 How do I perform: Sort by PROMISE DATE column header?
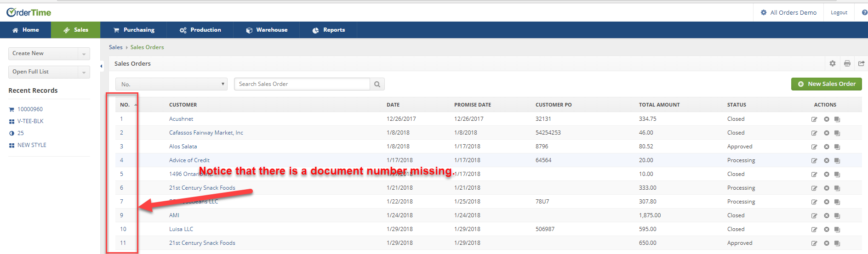pos(473,105)
